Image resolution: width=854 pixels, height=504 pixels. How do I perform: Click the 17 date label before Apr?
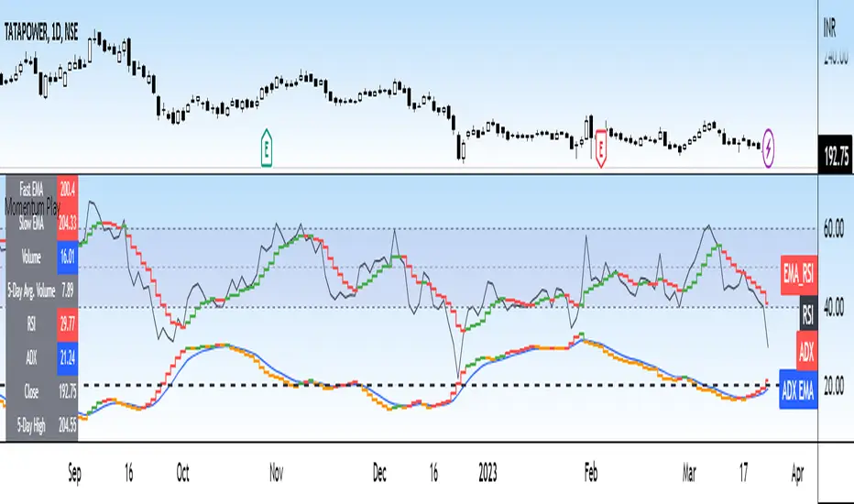[x=743, y=473]
